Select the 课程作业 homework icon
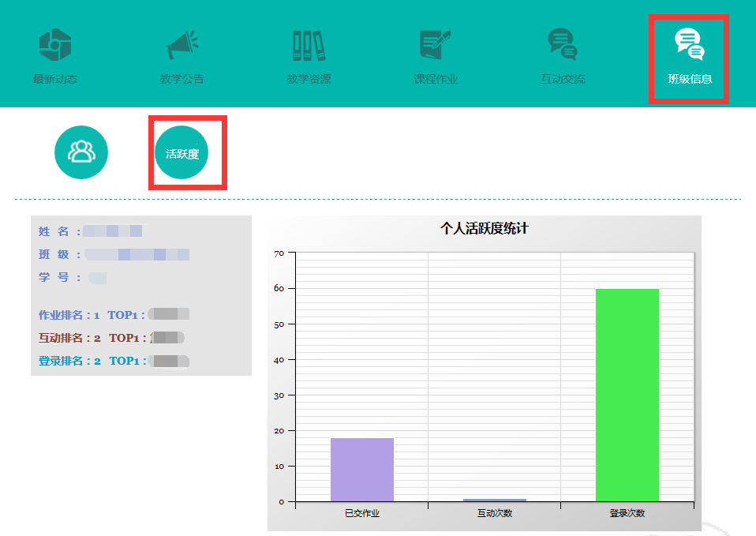The height and width of the screenshot is (536, 756). (x=436, y=45)
